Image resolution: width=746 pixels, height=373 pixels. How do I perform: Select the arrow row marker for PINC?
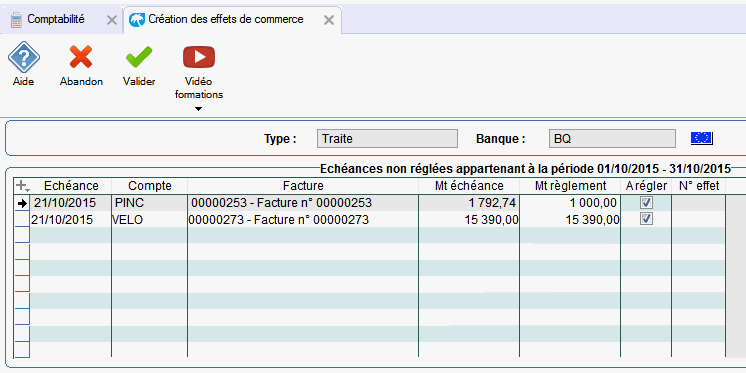point(22,204)
